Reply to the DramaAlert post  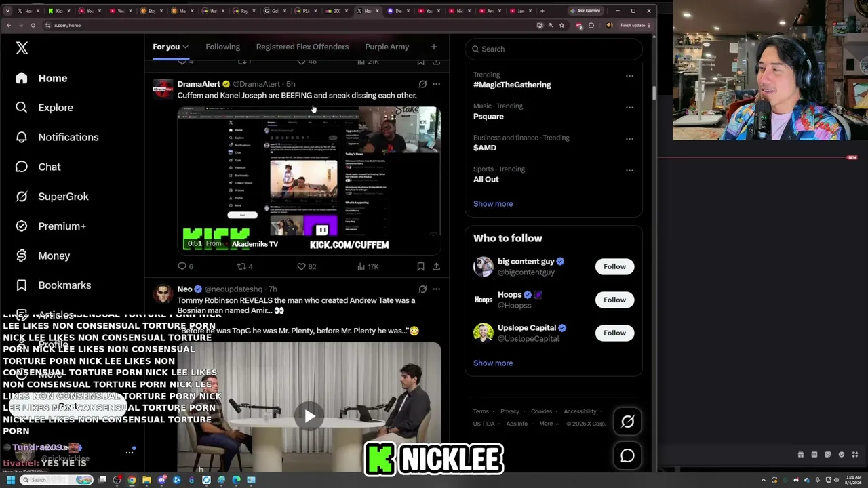(185, 266)
